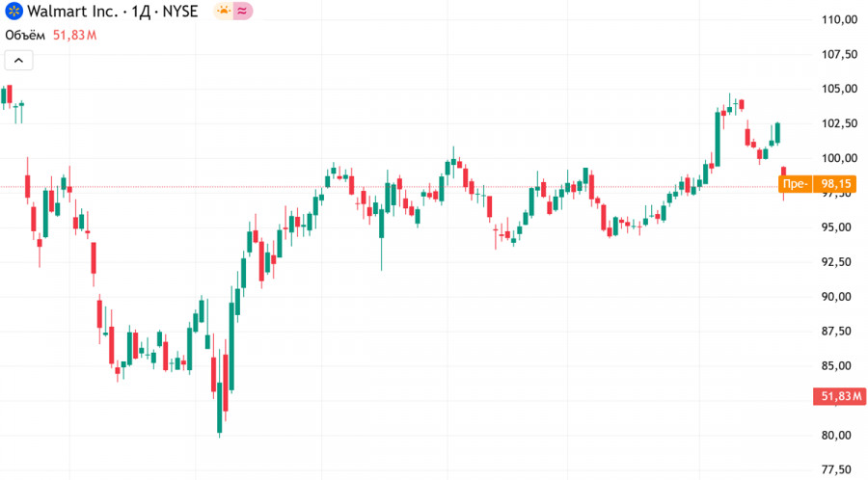Screen dimensions: 868x480
Task: Select the Объём volume indicator label
Action: (x=25, y=36)
